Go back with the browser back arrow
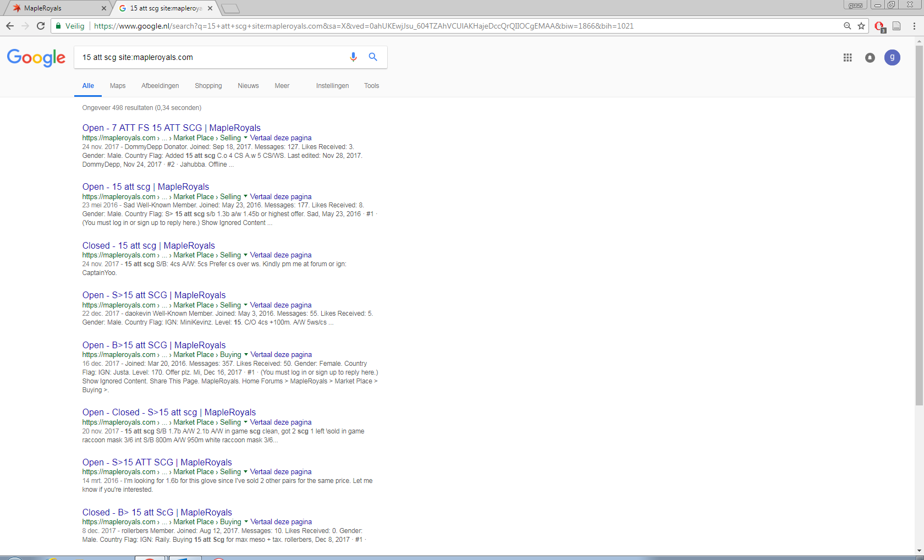This screenshot has height=560, width=924. pyautogui.click(x=10, y=26)
